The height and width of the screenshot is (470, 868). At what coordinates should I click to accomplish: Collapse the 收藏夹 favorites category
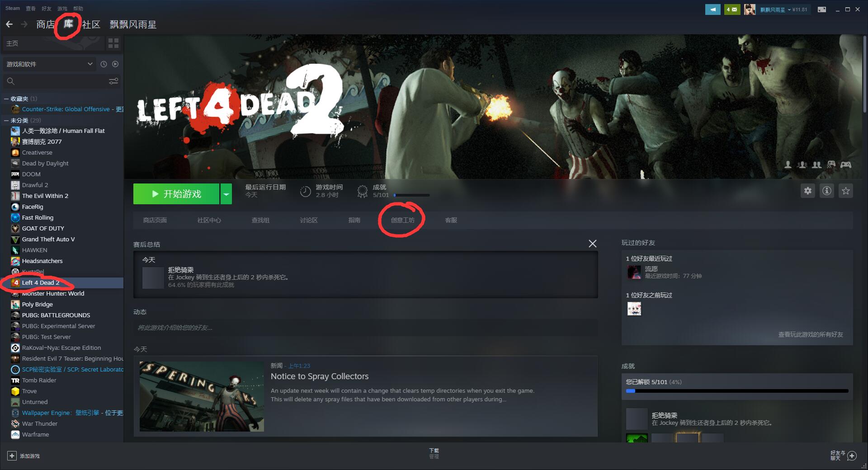tap(6, 99)
